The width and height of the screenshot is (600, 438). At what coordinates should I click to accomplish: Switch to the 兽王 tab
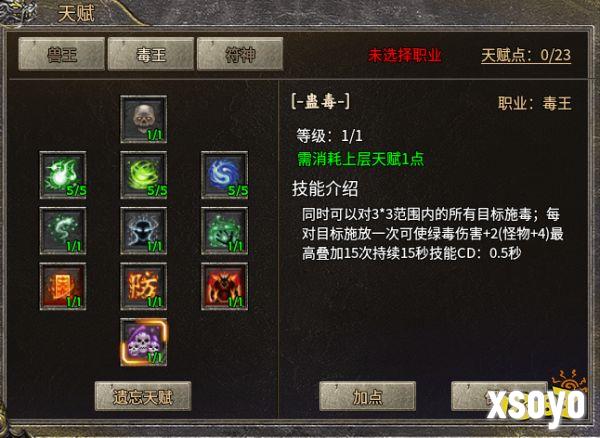62,54
